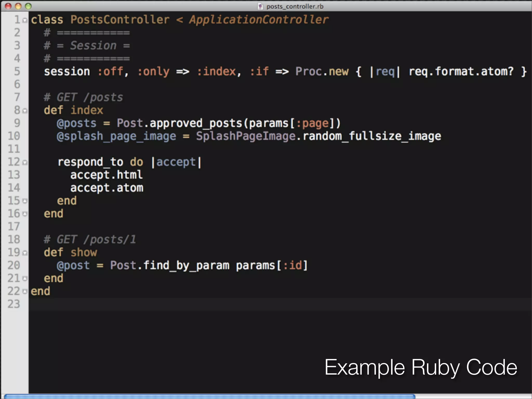Click find_by_param on line 20
This screenshot has height=399, width=532.
(x=186, y=266)
